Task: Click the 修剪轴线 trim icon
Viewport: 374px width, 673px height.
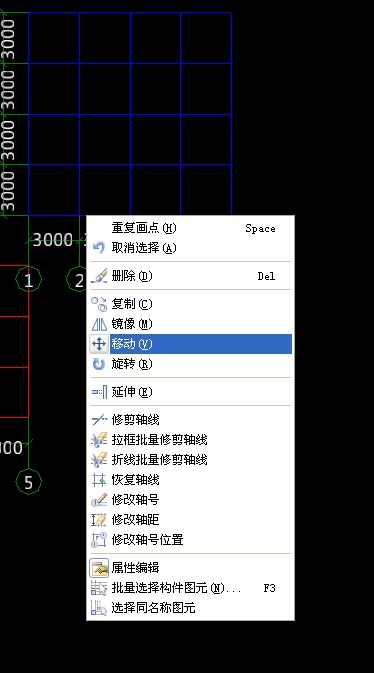Action: (x=99, y=419)
